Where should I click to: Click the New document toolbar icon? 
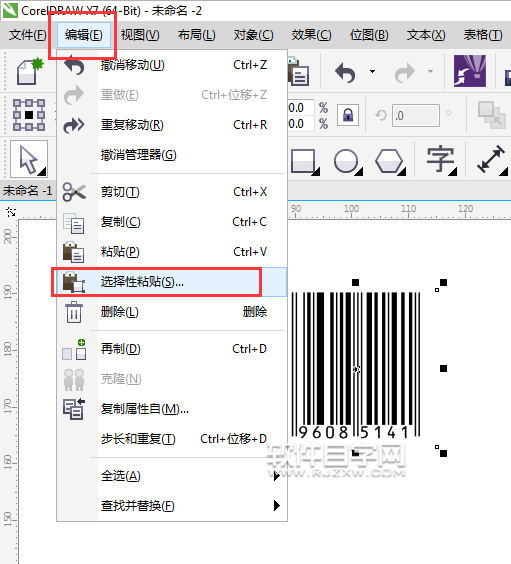(x=30, y=71)
